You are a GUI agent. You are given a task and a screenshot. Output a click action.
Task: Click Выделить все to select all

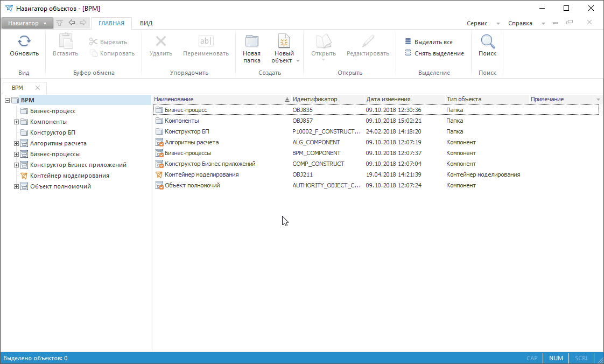click(x=433, y=42)
